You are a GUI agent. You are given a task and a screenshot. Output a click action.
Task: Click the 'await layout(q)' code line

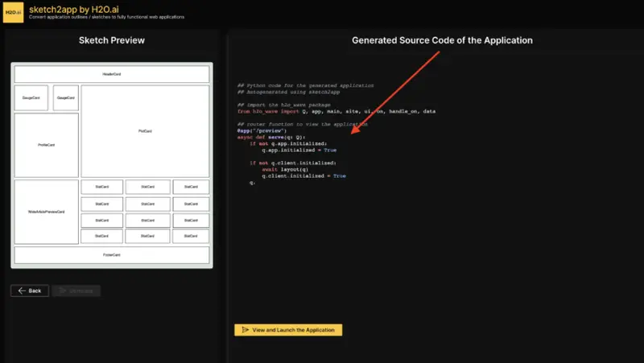285,169
